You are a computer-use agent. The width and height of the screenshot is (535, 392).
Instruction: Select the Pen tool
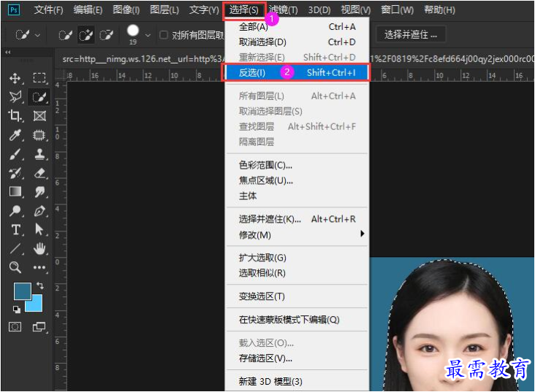pos(39,211)
